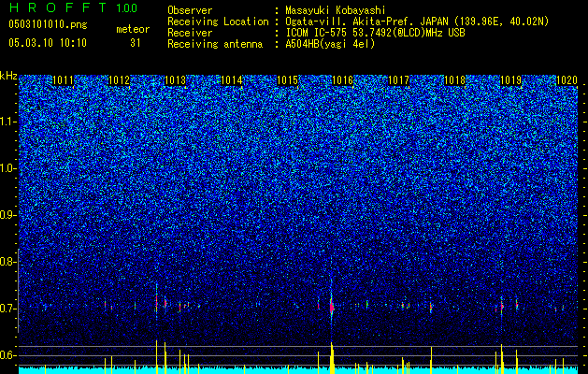
Task: Click the Receiver ICOM IC-575 value
Action: click(375, 33)
